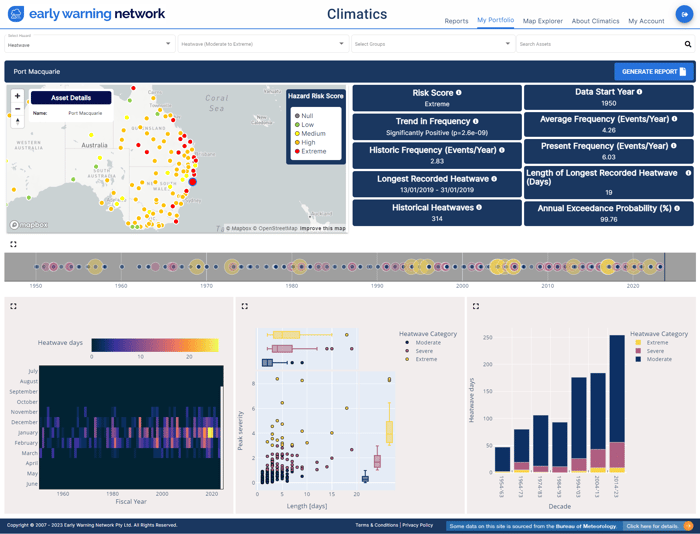Viewport: 700px width, 534px height.
Task: Show info for Average Frequency
Action: point(674,119)
